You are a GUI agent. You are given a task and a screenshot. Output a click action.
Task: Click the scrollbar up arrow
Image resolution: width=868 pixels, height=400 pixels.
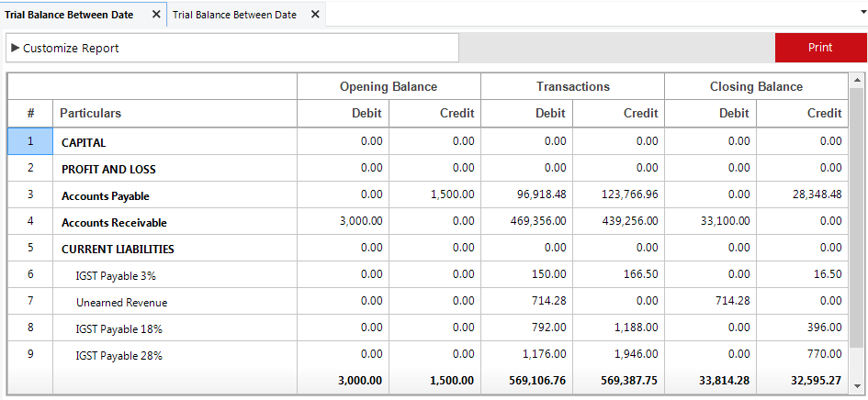[857, 81]
